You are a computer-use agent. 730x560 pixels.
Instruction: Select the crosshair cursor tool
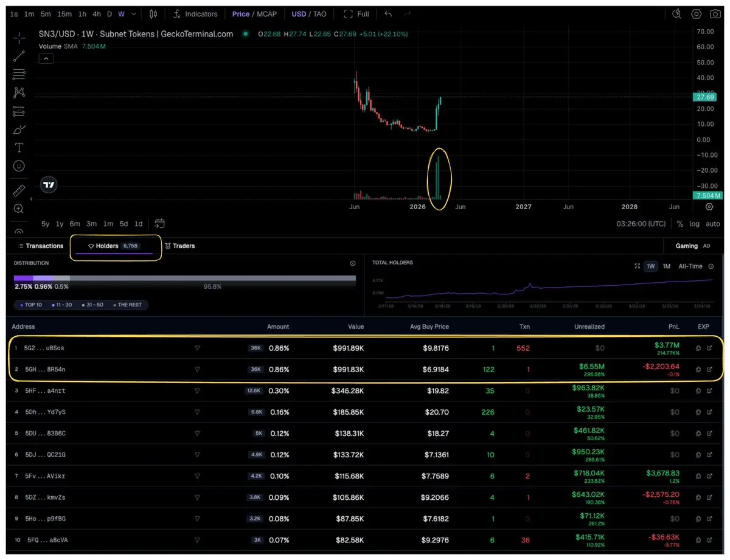[x=19, y=38]
